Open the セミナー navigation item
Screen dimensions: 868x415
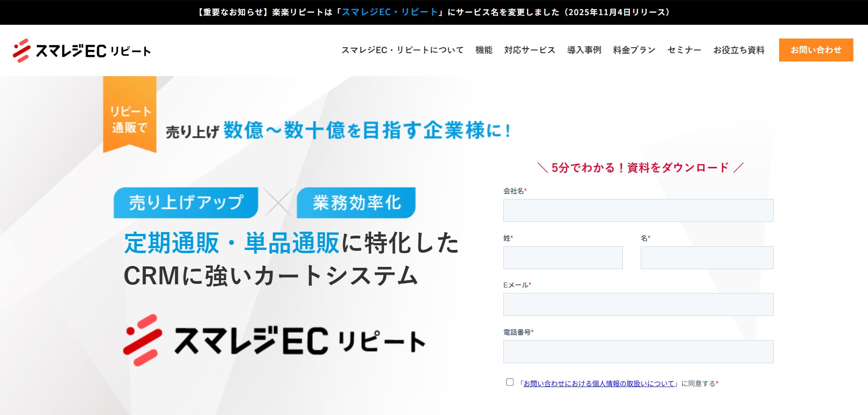[x=684, y=50]
